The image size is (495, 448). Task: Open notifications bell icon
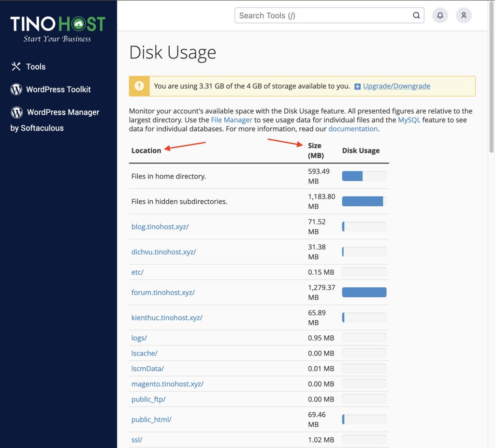click(x=440, y=15)
